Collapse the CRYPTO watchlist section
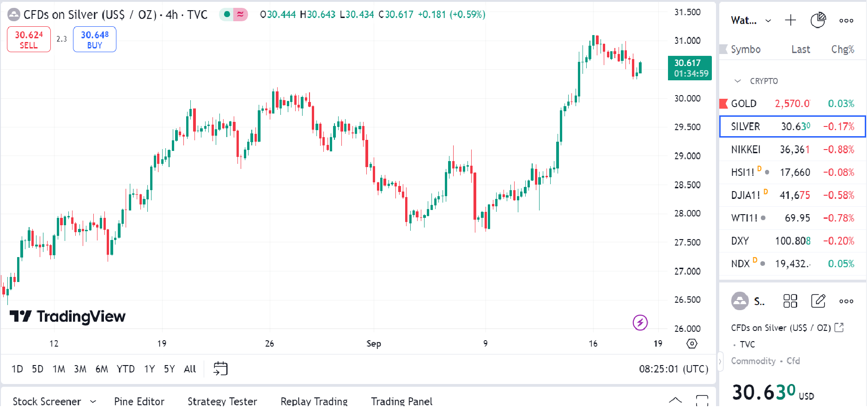 tap(738, 81)
